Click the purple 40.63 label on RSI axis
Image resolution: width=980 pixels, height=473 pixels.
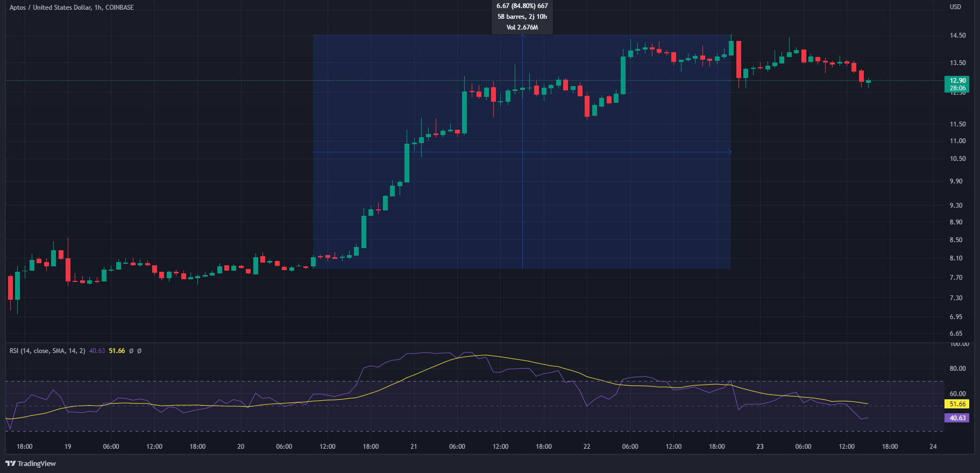click(957, 418)
